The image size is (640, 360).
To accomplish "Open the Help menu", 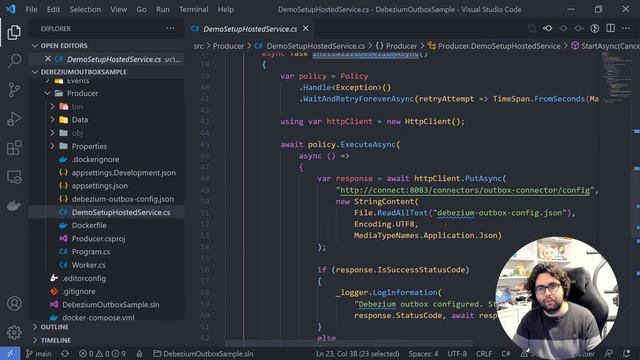I will (226, 9).
